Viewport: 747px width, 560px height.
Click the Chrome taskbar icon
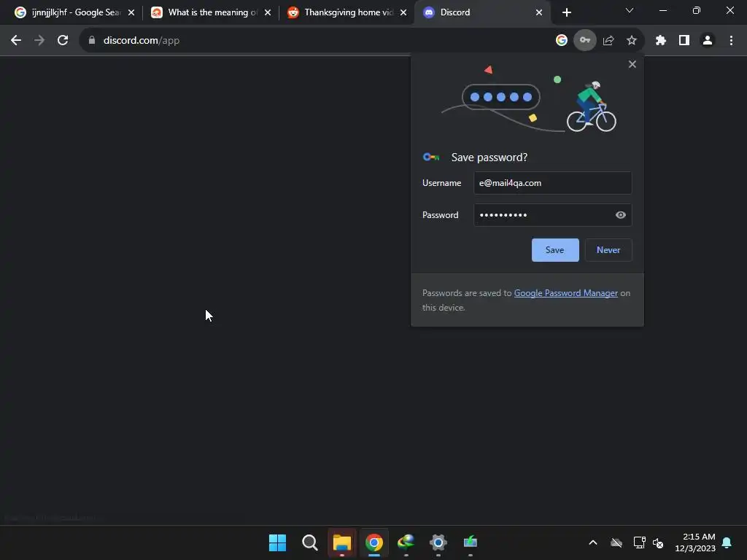pos(374,542)
